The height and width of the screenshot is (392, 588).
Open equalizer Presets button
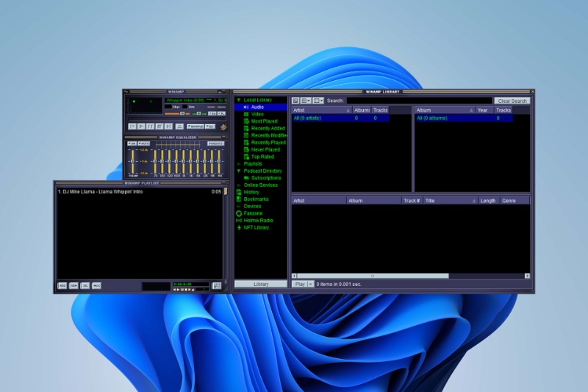215,143
